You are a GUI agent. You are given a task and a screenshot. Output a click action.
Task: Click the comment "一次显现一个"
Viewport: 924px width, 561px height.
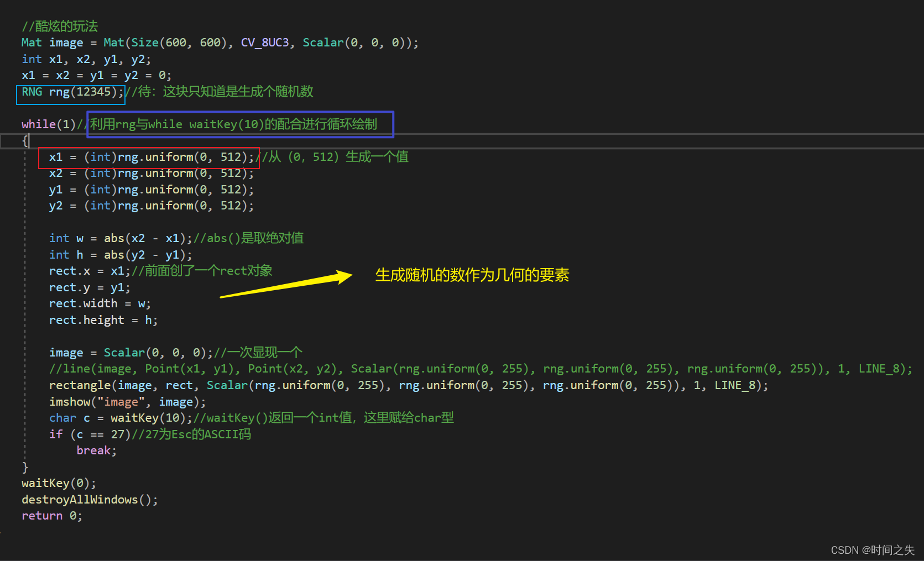(x=265, y=352)
